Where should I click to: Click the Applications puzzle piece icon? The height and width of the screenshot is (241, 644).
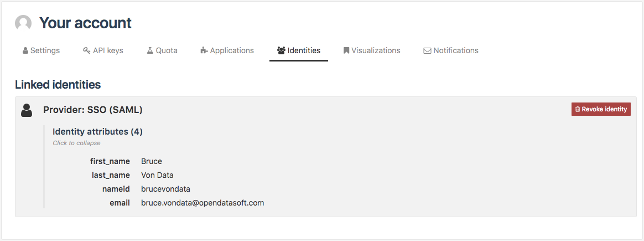(x=204, y=50)
